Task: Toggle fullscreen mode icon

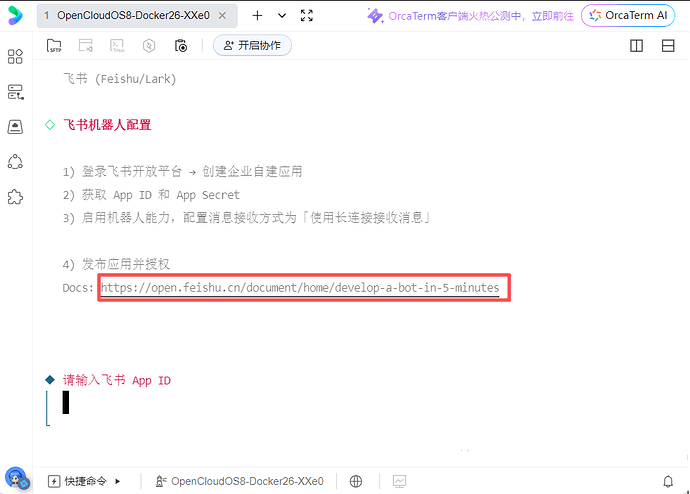Action: click(x=307, y=16)
